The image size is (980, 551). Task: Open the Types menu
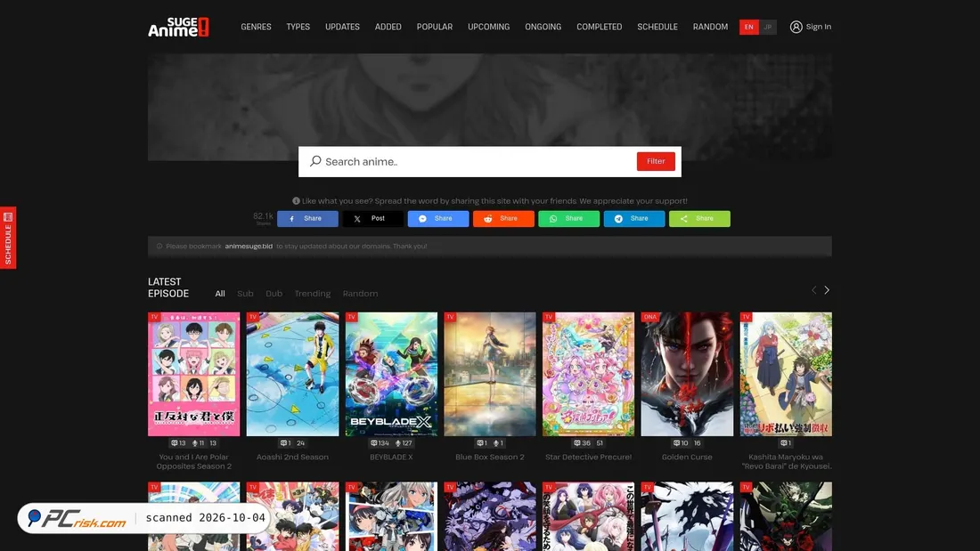click(x=298, y=27)
